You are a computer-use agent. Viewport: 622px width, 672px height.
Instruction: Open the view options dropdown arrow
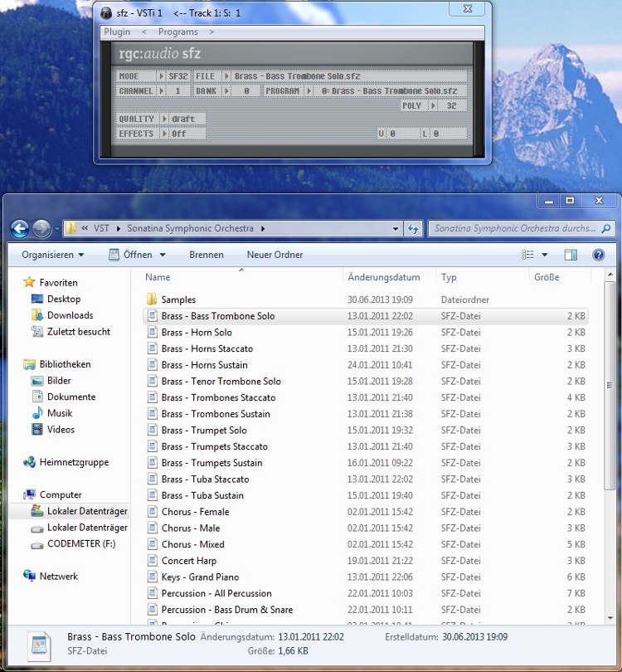tap(545, 255)
